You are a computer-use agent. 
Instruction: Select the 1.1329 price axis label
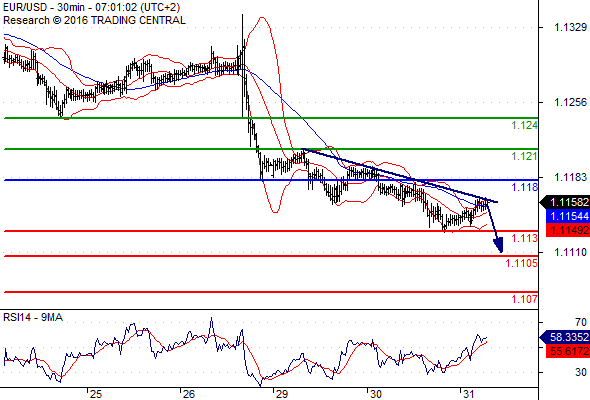[x=570, y=27]
